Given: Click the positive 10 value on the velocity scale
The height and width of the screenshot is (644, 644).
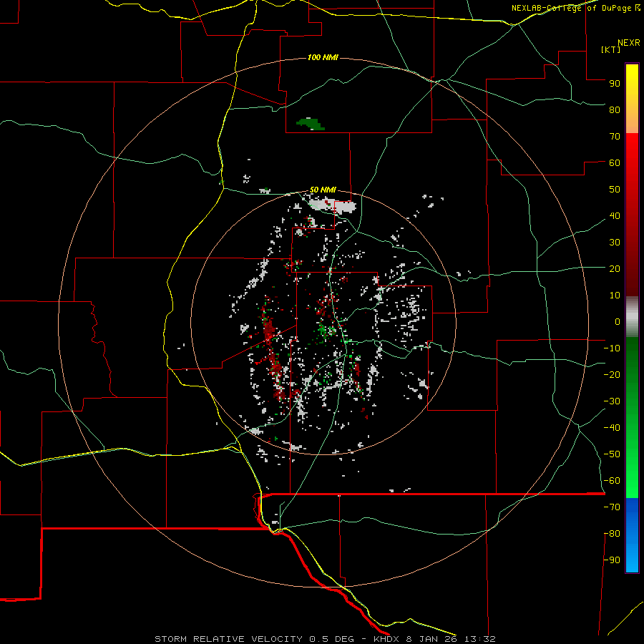Looking at the screenshot, I should (615, 296).
